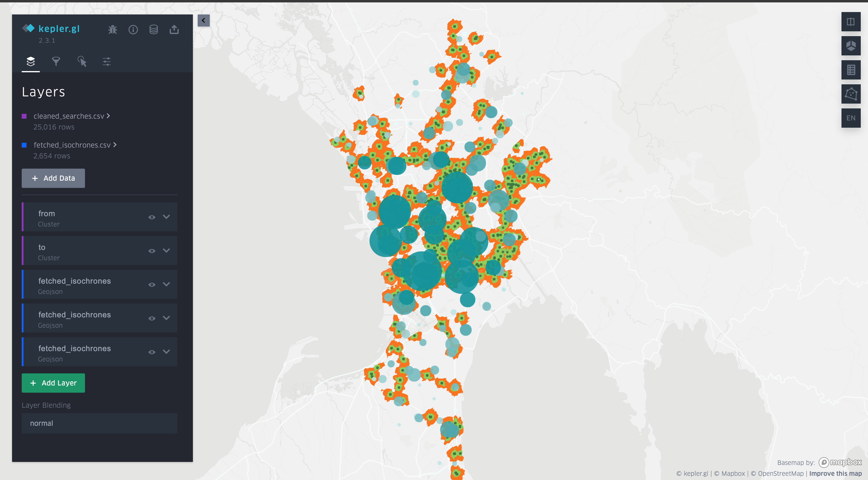Click the info/documentation icon in the header
868x480 pixels.
click(133, 30)
